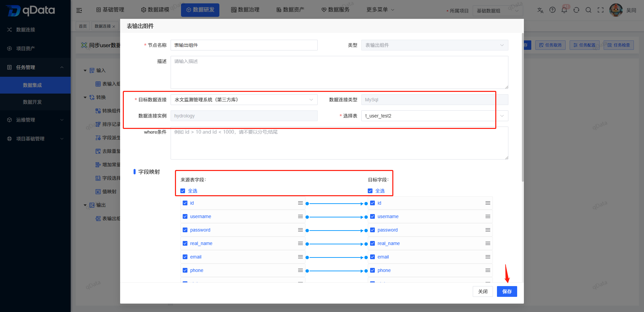Uncheck source field password checkbox
The width and height of the screenshot is (644, 312).
click(185, 230)
